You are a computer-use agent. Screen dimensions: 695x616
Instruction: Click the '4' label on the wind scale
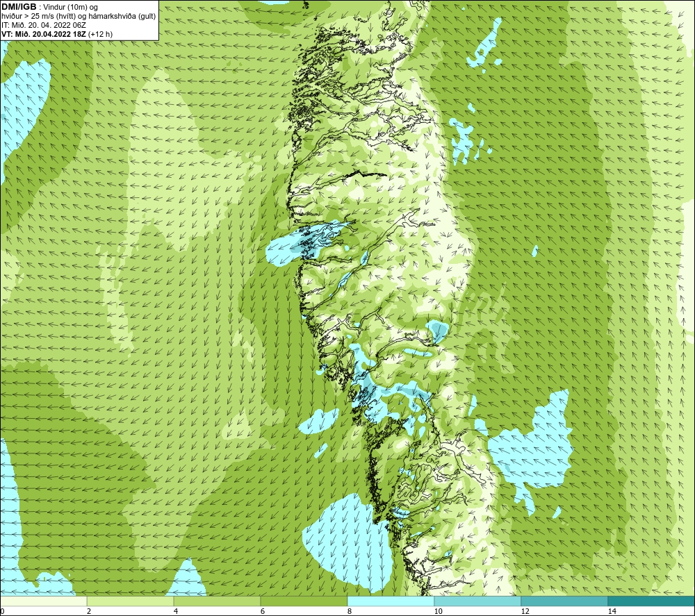pos(176,611)
